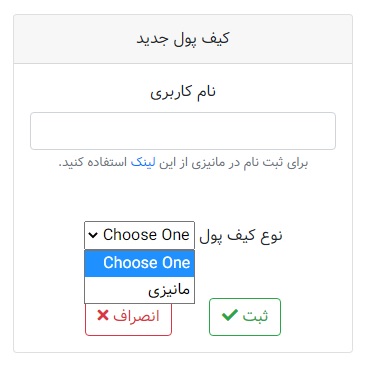
Task: Submit the form with the ثبت button
Action: pyautogui.click(x=245, y=317)
